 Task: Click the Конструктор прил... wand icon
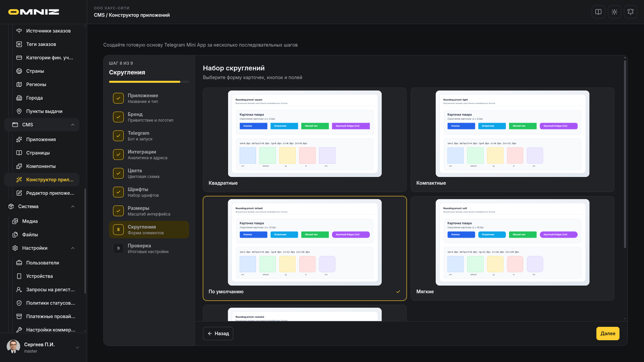coord(19,180)
